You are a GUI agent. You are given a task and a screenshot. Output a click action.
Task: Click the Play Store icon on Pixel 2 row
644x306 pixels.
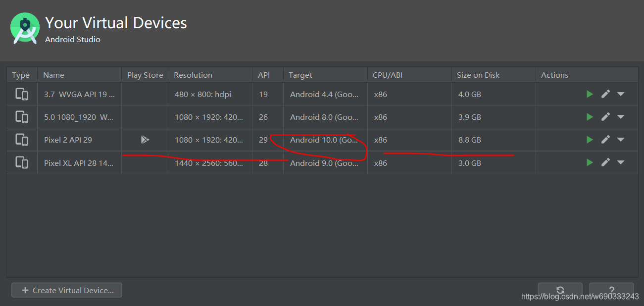145,140
